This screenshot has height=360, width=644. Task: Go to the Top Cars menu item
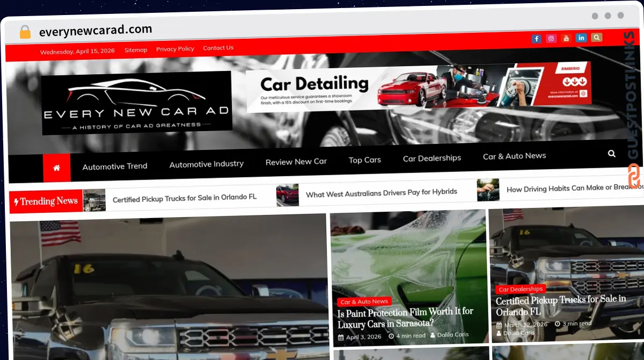(365, 160)
